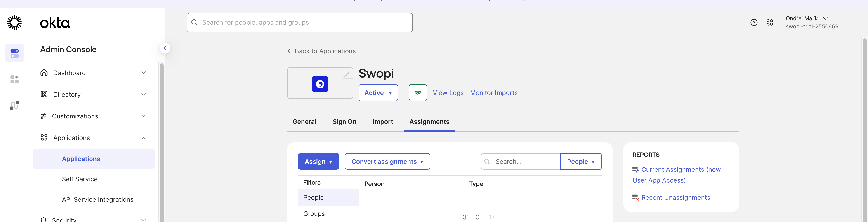
Task: Click the Person column header
Action: click(x=374, y=184)
